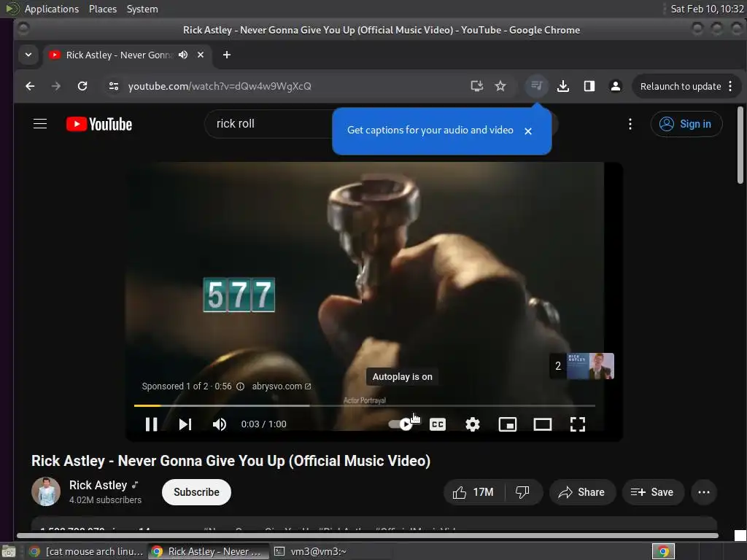Open the site information icon in address bar
Image resolution: width=747 pixels, height=560 pixels.
[x=113, y=86]
